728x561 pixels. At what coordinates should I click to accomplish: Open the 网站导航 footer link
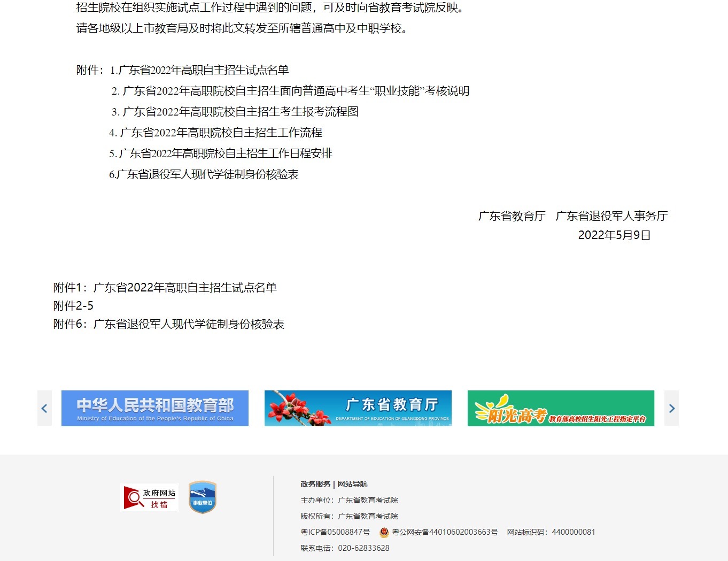(x=352, y=484)
